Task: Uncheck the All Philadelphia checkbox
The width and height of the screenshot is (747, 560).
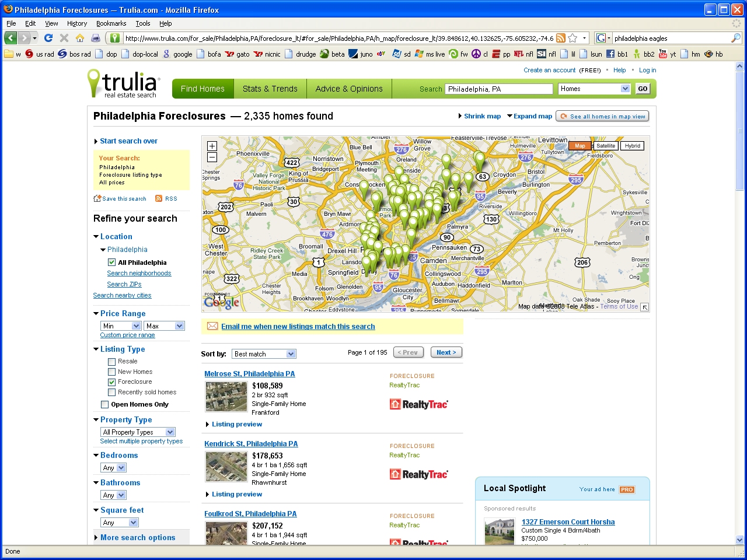Action: pos(111,262)
